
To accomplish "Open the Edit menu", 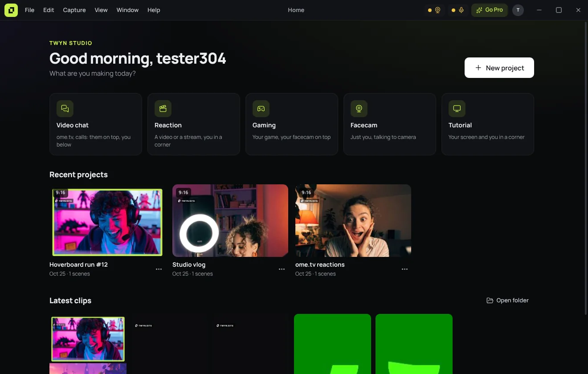I will pyautogui.click(x=49, y=10).
